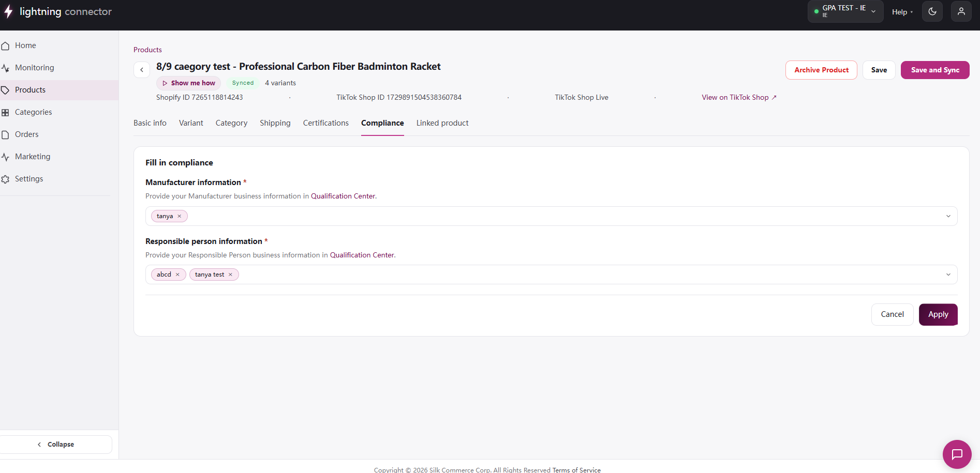The width and height of the screenshot is (980, 473).
Task: Click the lightning bolt logo icon
Action: pos(8,11)
